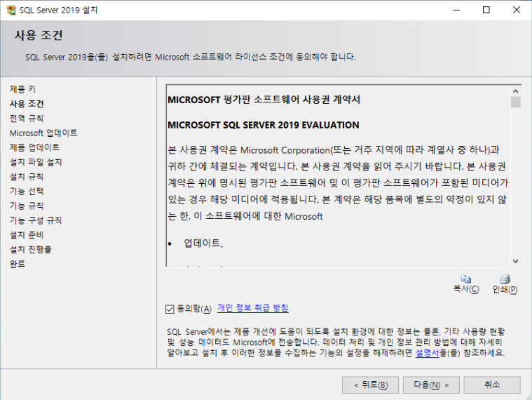
Task: Select the 완료 step
Action: tap(18, 264)
